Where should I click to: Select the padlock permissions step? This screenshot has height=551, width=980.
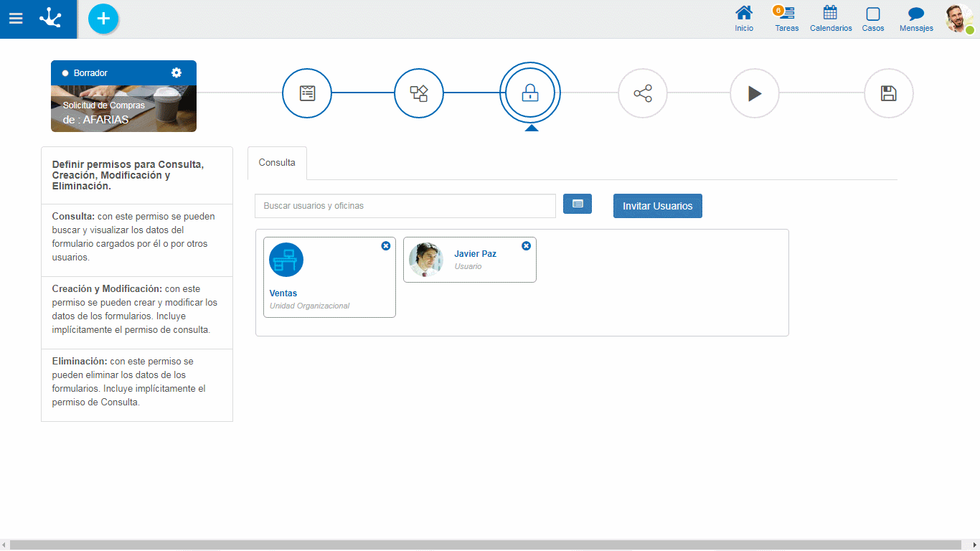coord(530,93)
